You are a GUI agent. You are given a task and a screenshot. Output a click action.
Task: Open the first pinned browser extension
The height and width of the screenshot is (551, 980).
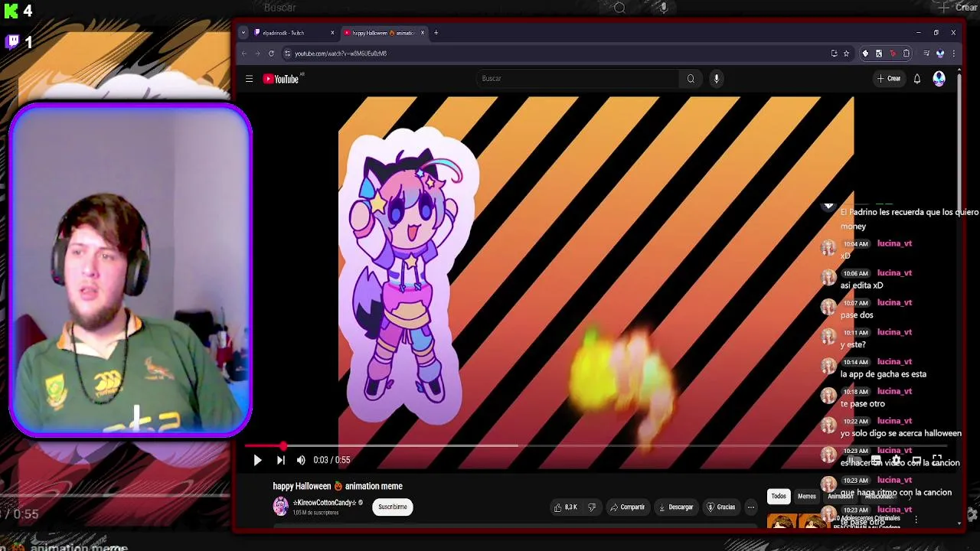(x=865, y=54)
